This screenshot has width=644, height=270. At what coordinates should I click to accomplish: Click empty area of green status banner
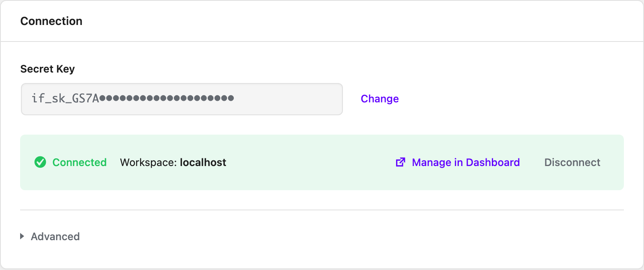click(310, 162)
